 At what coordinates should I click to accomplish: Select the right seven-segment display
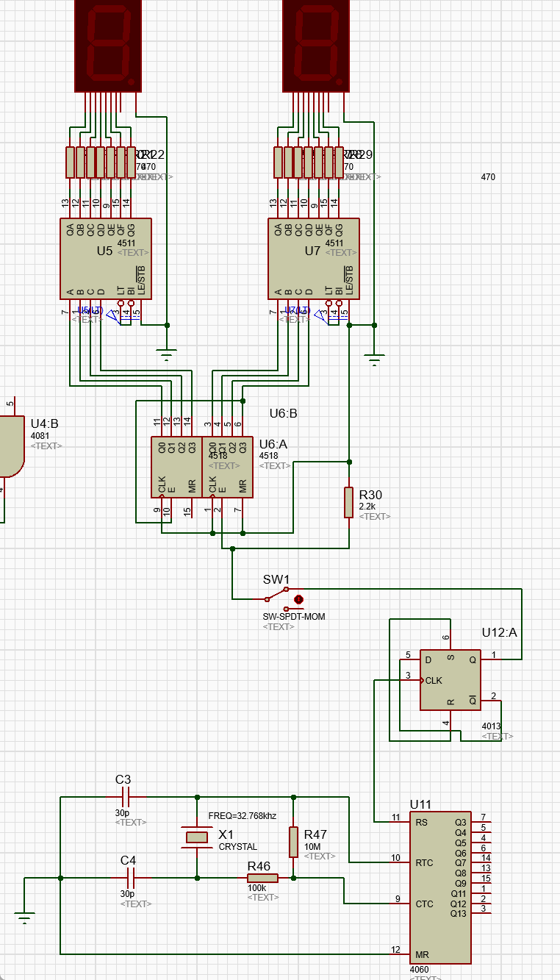coord(316,46)
